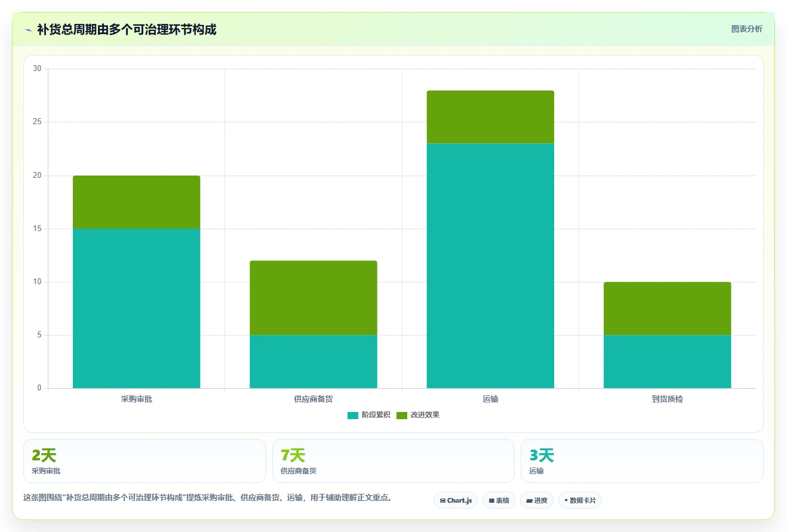Open the 2天 采购审批 data card
Screen dimensions: 787x532
click(145, 461)
